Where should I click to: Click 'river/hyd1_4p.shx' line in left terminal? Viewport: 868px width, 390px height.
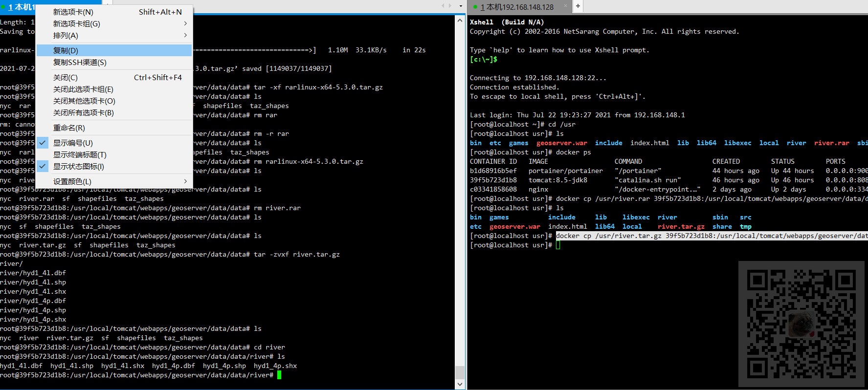[x=33, y=319]
